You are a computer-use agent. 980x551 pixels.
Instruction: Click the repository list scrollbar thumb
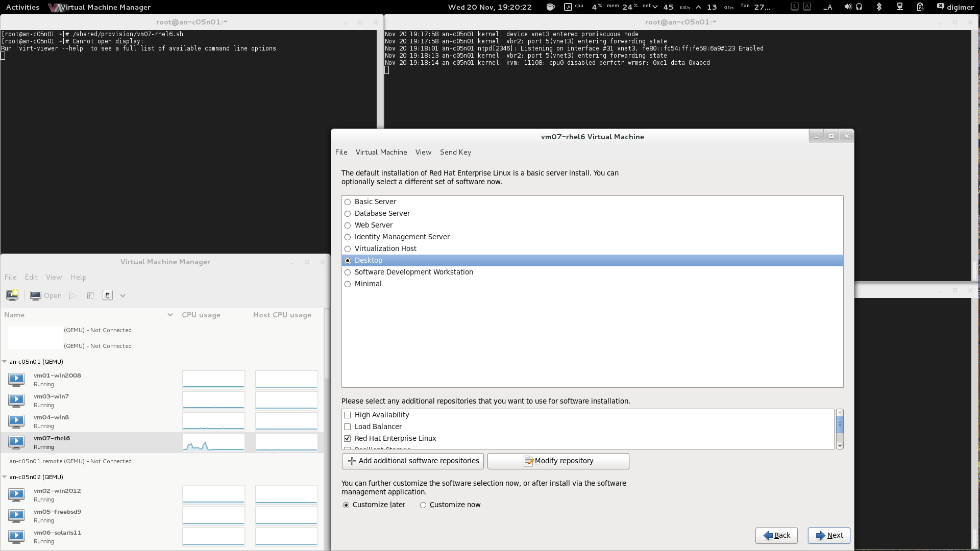[840, 424]
